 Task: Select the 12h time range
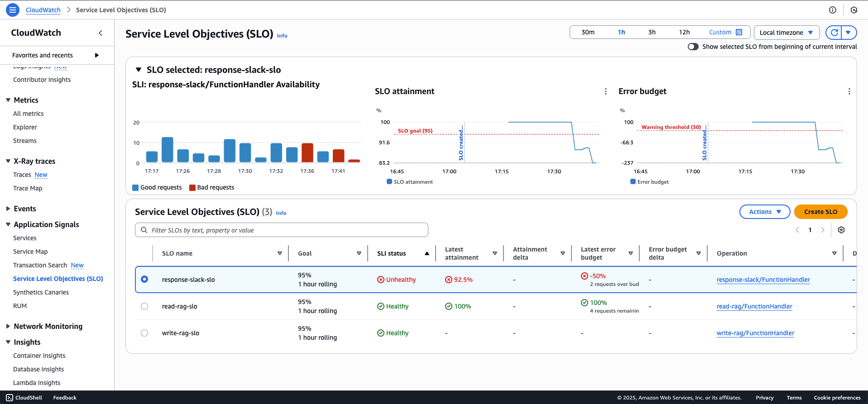684,32
